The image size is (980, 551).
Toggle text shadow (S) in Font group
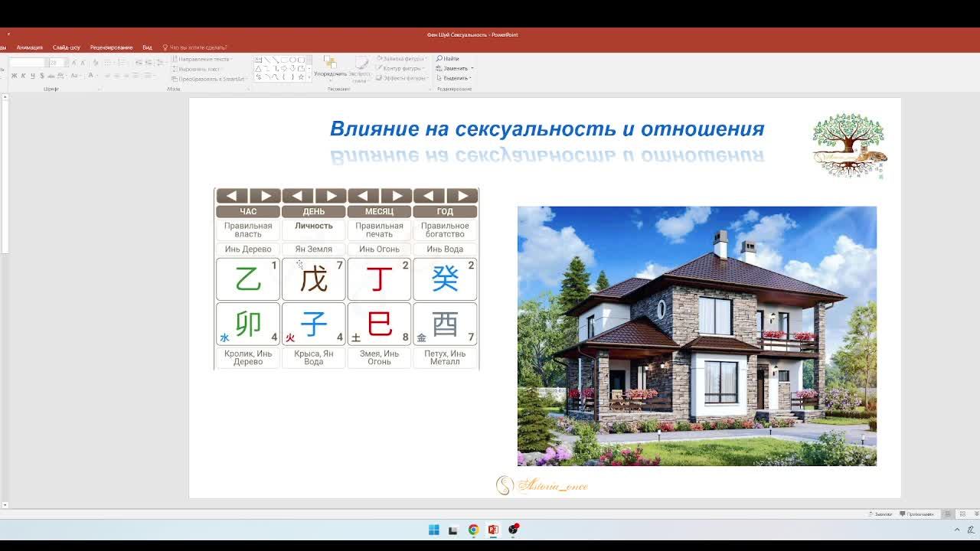(41, 76)
